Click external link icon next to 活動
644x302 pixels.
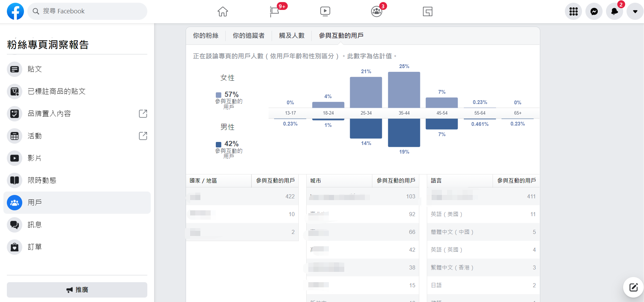pos(143,136)
